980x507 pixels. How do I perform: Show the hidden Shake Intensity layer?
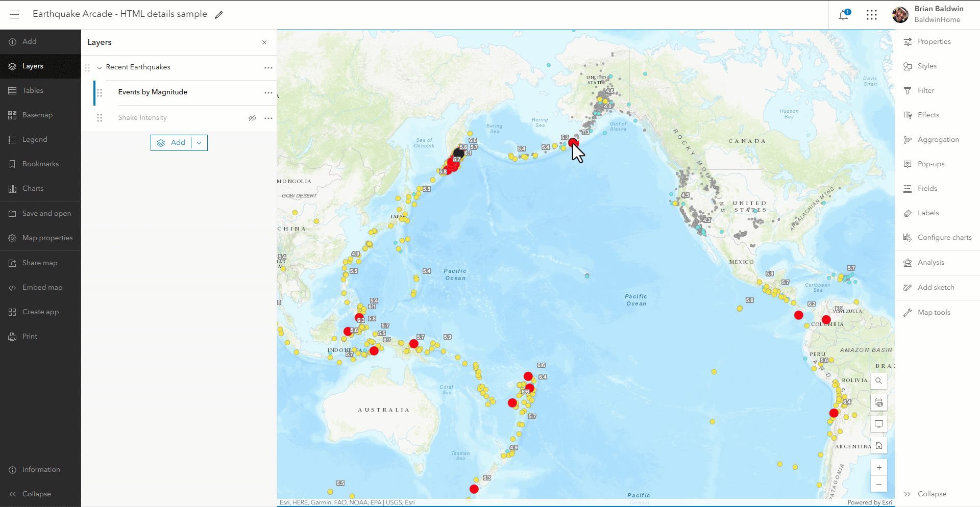[253, 118]
